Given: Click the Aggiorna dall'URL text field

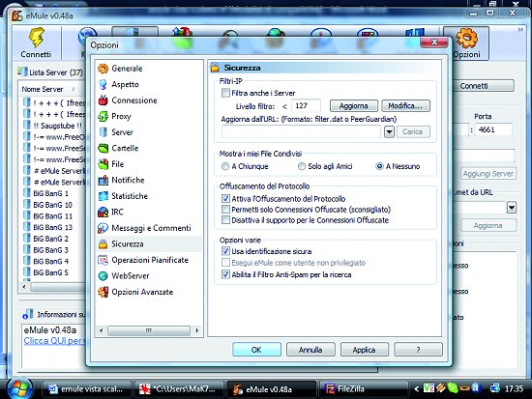Looking at the screenshot, I should [x=301, y=131].
